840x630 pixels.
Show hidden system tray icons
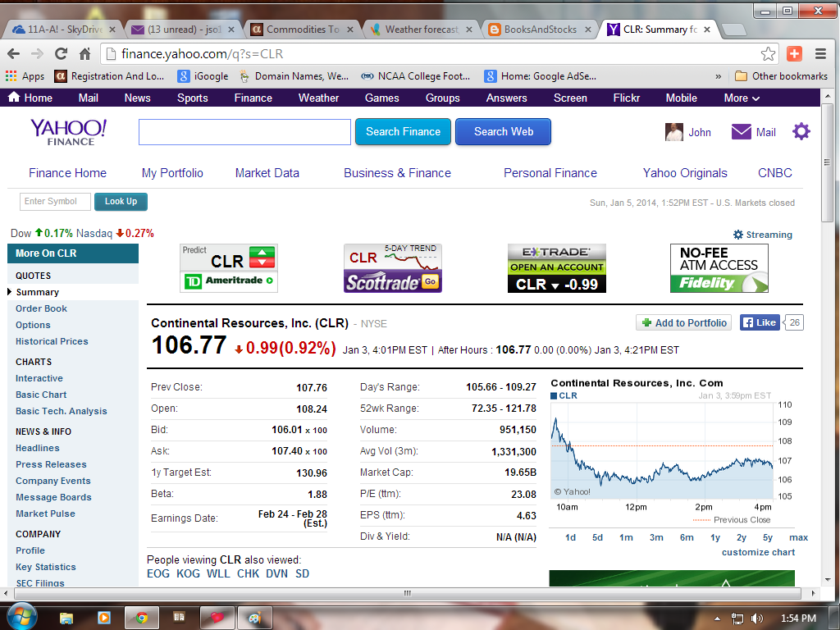pos(717,619)
